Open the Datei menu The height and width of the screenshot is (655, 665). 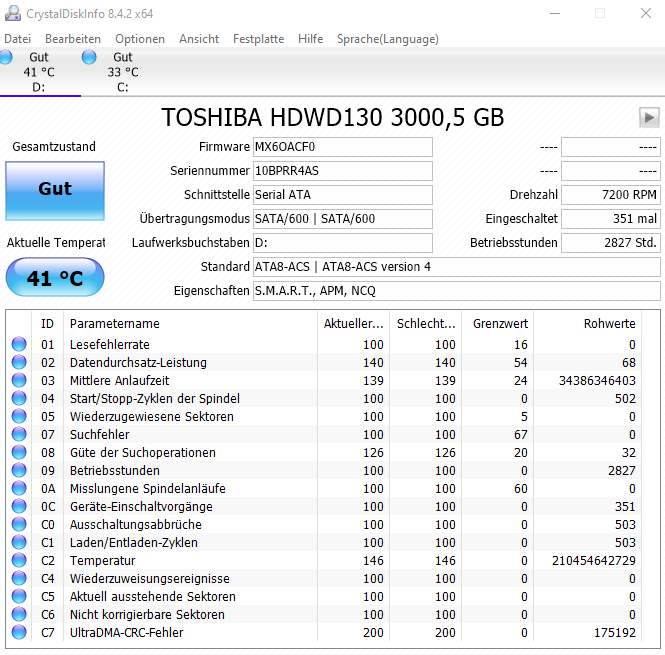pos(17,39)
